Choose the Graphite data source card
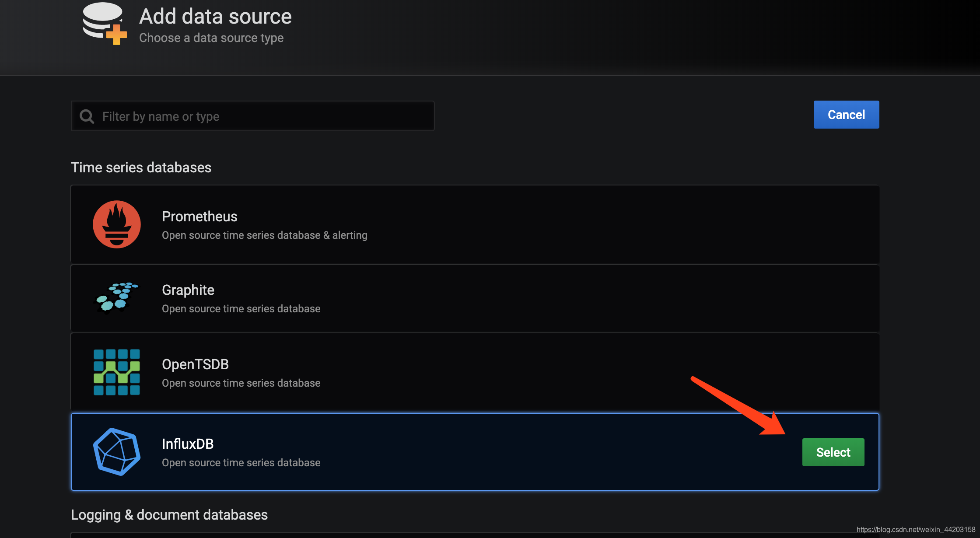 [x=475, y=298]
